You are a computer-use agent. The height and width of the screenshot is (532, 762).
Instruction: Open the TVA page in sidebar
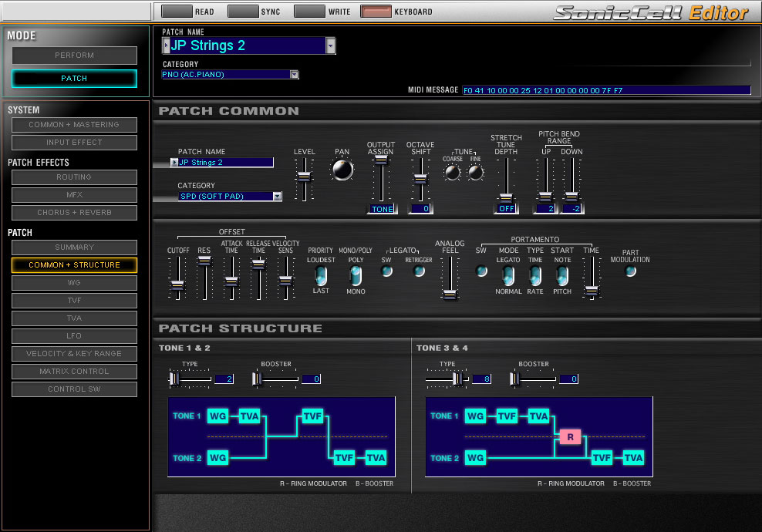(x=74, y=318)
